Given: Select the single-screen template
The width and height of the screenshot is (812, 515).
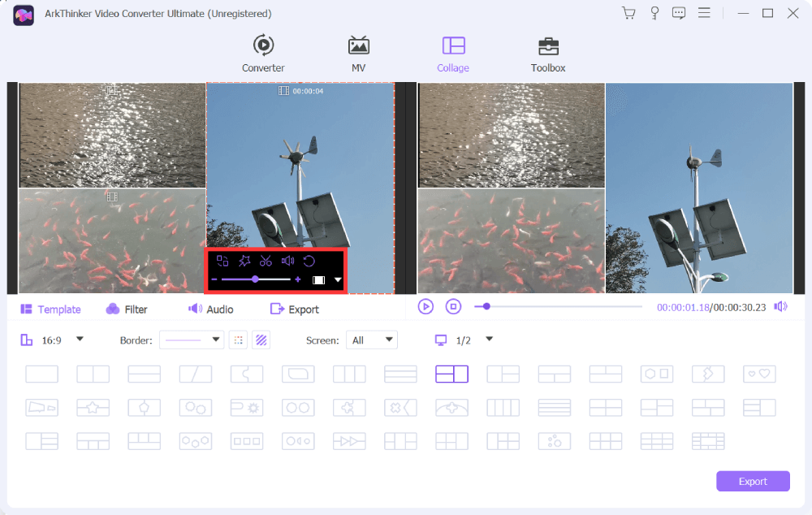Looking at the screenshot, I should pos(42,374).
